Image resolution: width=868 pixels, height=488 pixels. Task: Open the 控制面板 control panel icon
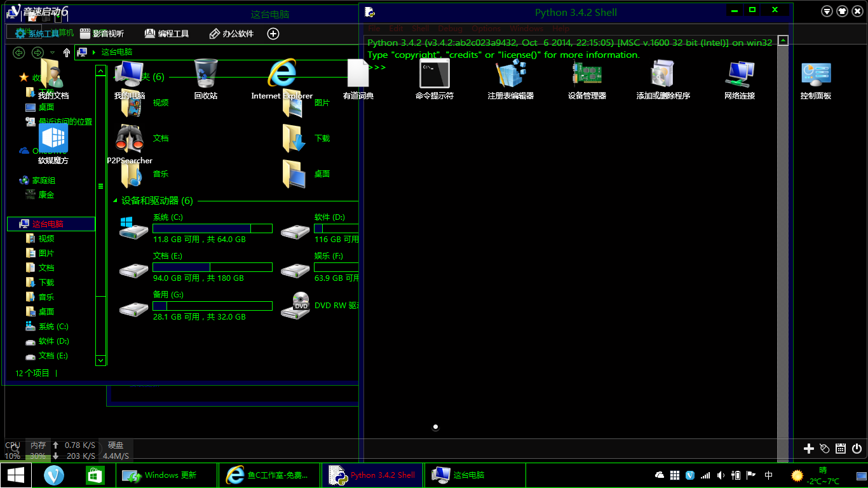[816, 79]
